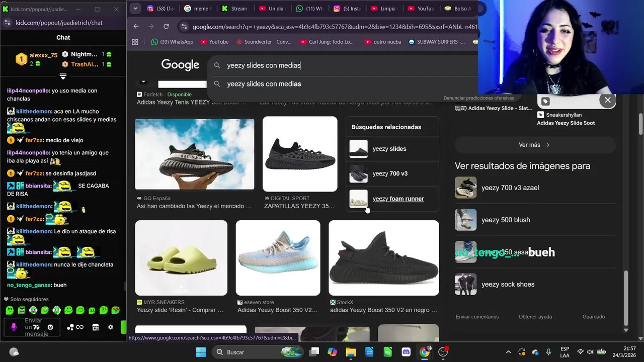Expand the chat leaderboard chevron
The image size is (644, 362).
[x=63, y=76]
